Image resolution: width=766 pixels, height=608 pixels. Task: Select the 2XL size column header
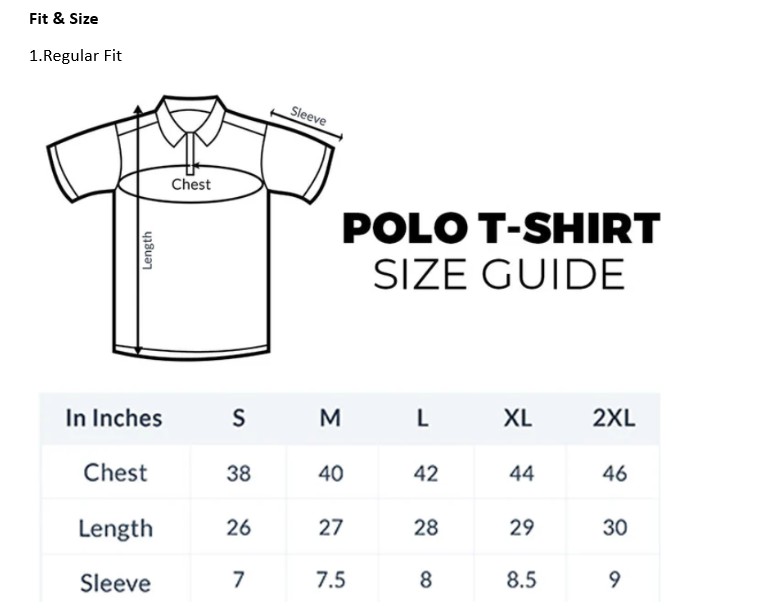point(613,418)
